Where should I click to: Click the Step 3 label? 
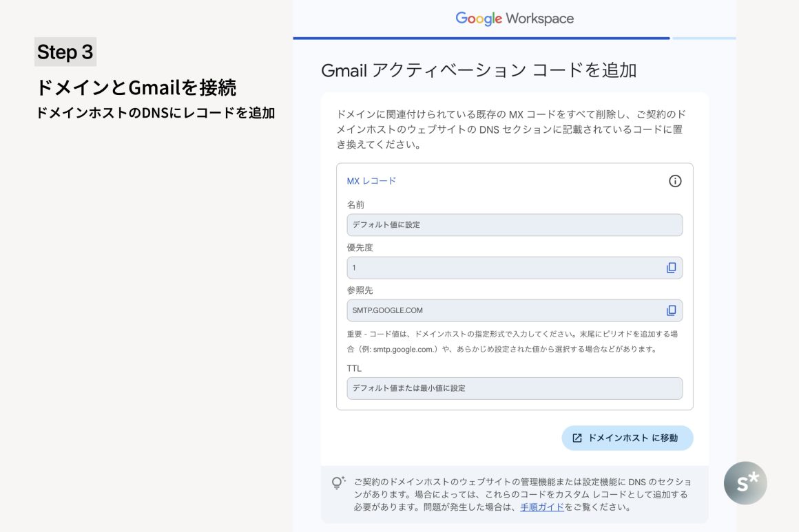point(65,52)
